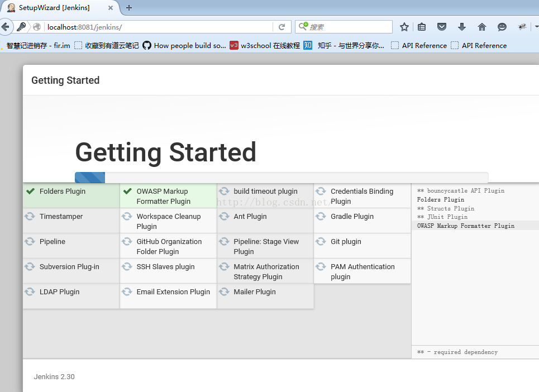The height and width of the screenshot is (392, 539).
Task: Open a new tab with plus button
Action: 129,8
